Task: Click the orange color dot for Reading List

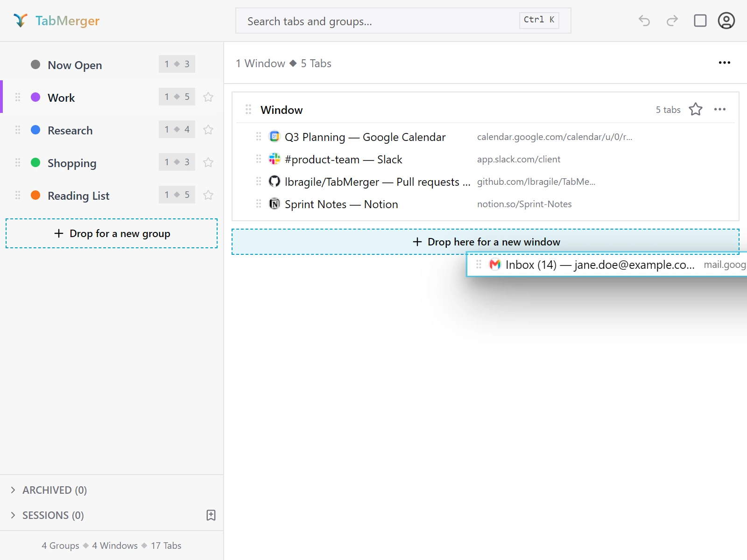Action: [35, 195]
